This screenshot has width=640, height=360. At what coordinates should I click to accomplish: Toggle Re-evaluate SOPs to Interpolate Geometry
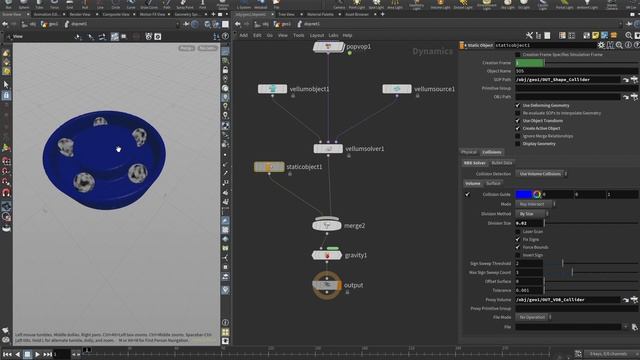(518, 113)
